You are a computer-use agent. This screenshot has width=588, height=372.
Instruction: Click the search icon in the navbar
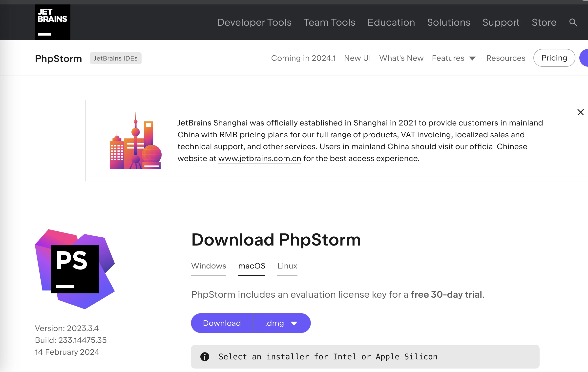(x=574, y=22)
